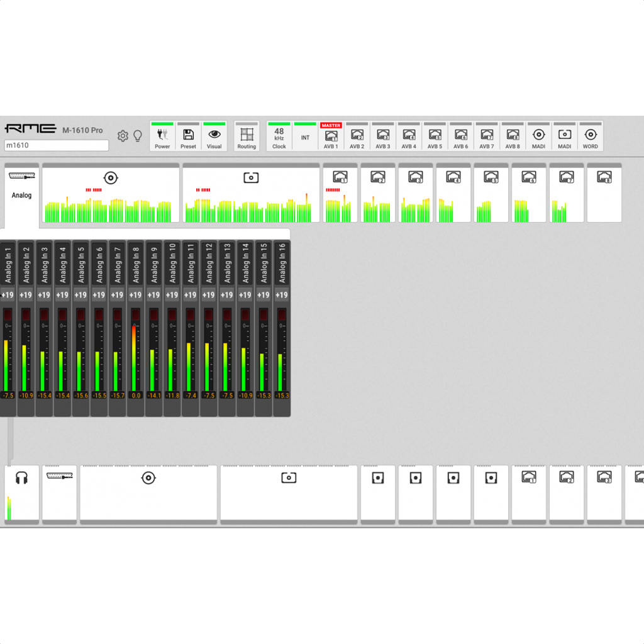Click the 48 kHz Clock button

coord(279,136)
